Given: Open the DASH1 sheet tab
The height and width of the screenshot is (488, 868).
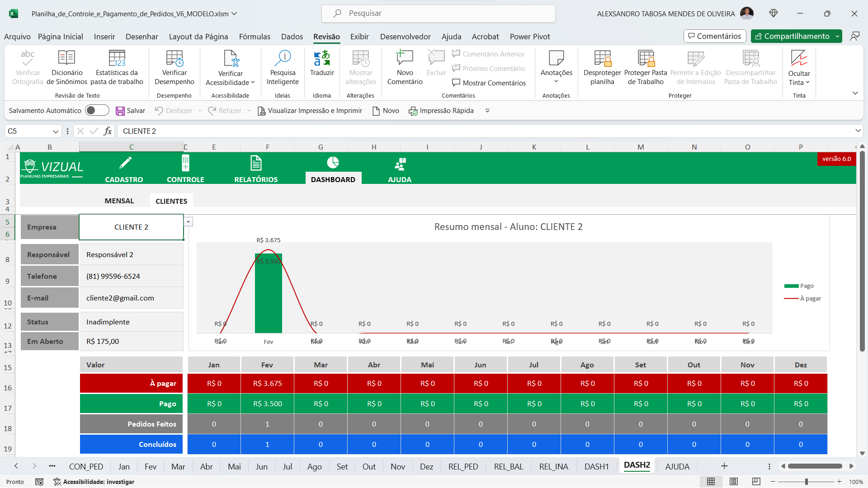Looking at the screenshot, I should click(x=596, y=466).
